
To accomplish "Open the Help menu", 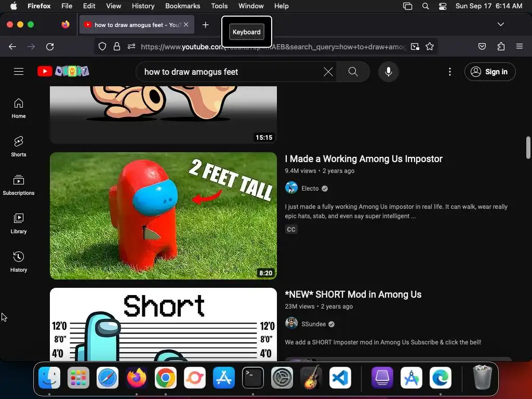I will click(281, 6).
